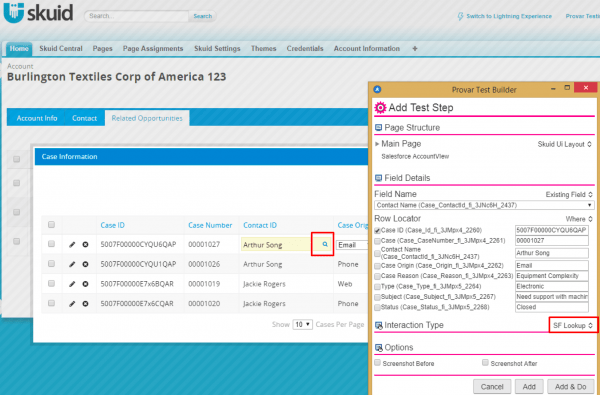
Task: Click Cancel in Provar Test Builder
Action: pos(492,387)
